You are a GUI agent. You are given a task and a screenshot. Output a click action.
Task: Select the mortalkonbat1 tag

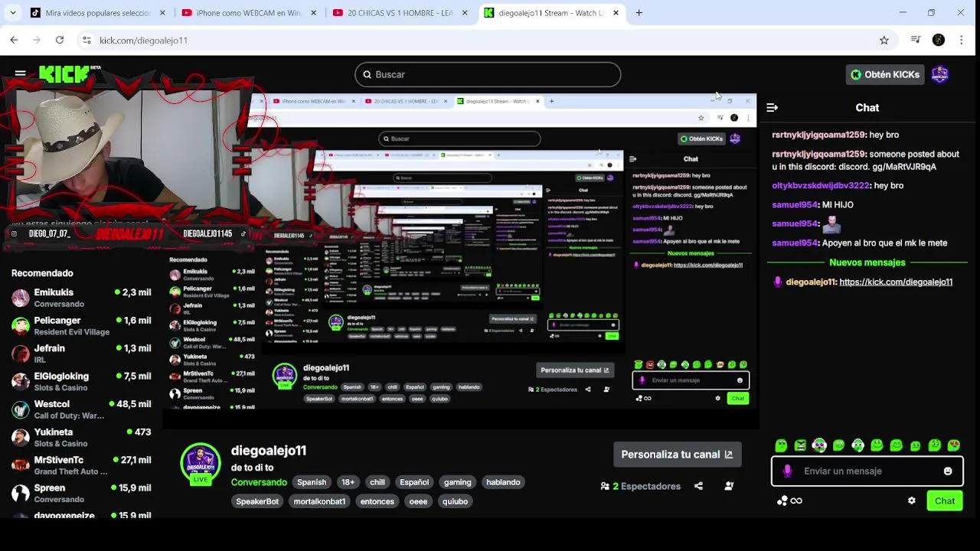(x=319, y=501)
